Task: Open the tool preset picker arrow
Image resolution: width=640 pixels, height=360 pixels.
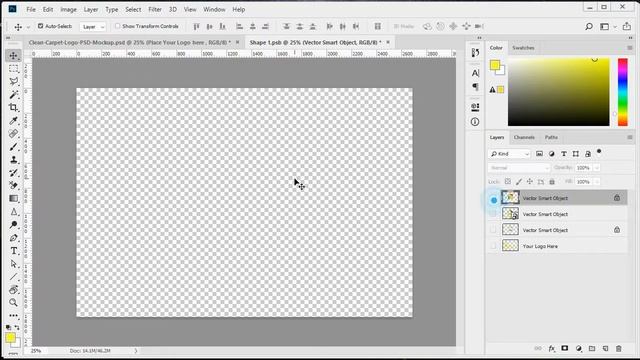Action: [x=28, y=27]
